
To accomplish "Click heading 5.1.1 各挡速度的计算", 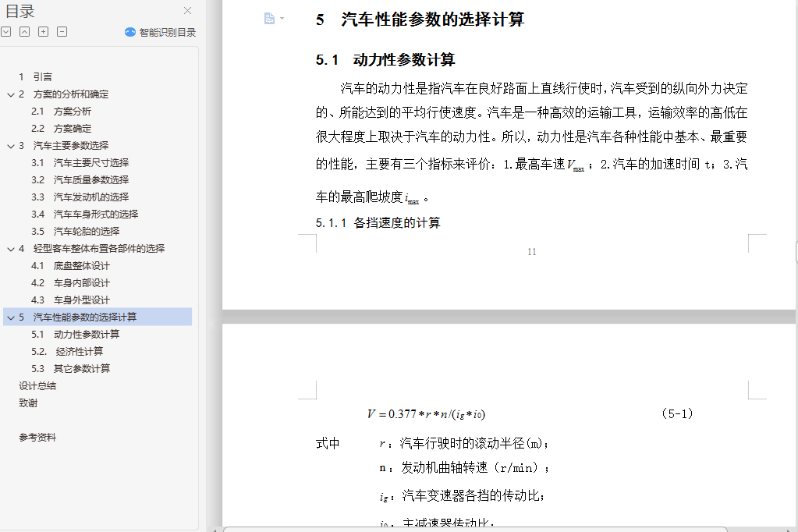I will [x=378, y=223].
